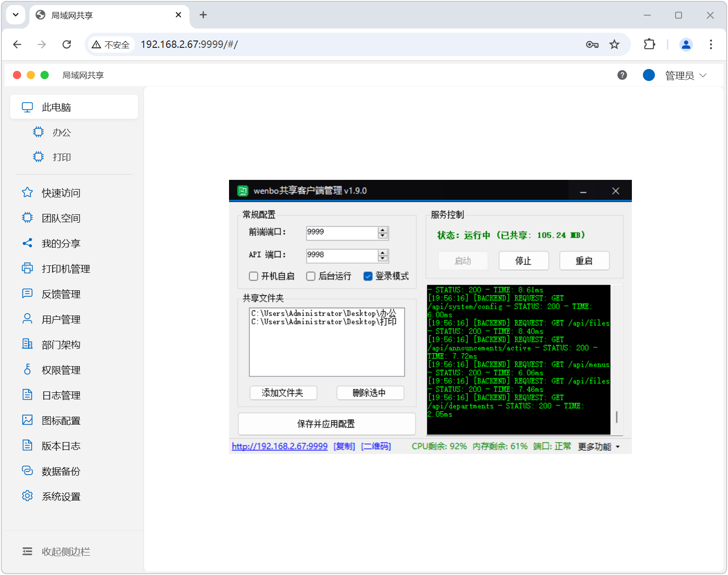Click the 重启 service button
The image size is (728, 575).
tap(584, 261)
